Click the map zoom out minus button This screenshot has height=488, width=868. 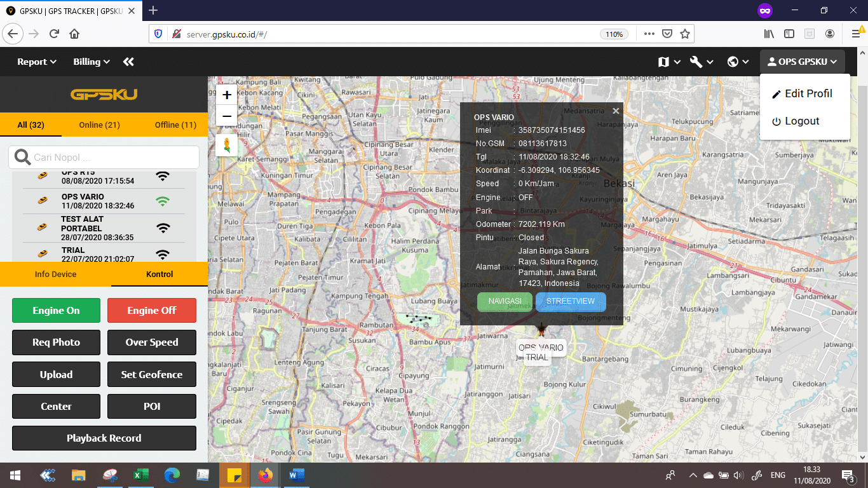(x=227, y=116)
